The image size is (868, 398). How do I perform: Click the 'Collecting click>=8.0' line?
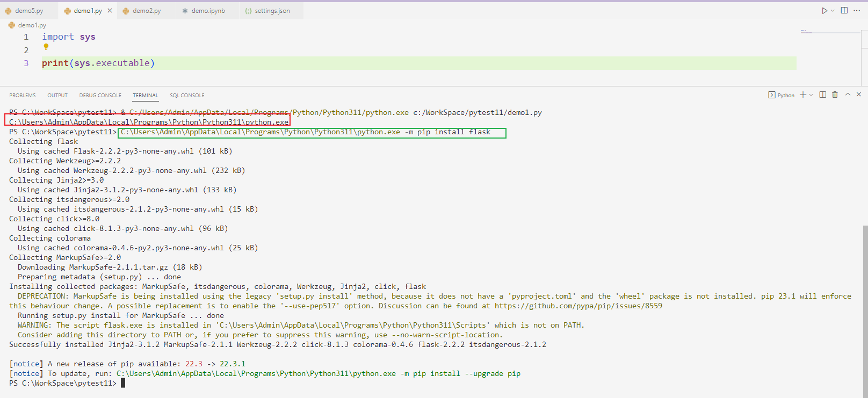tap(54, 219)
